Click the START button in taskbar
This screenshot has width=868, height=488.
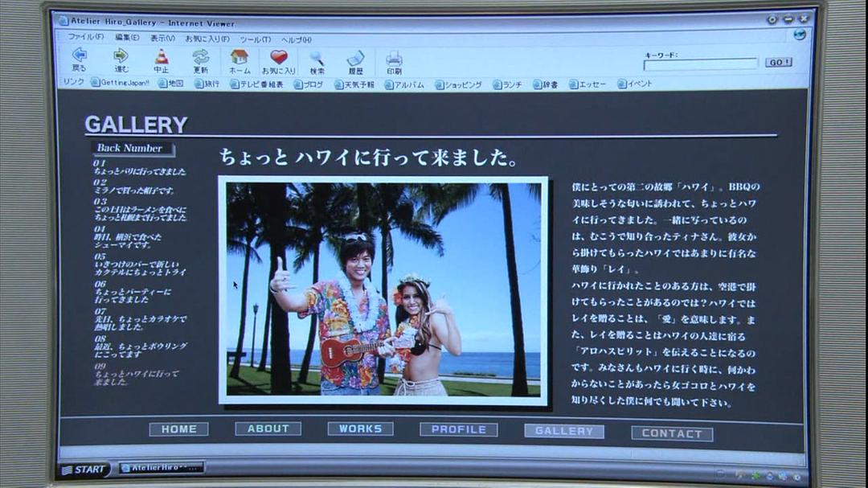coord(84,470)
